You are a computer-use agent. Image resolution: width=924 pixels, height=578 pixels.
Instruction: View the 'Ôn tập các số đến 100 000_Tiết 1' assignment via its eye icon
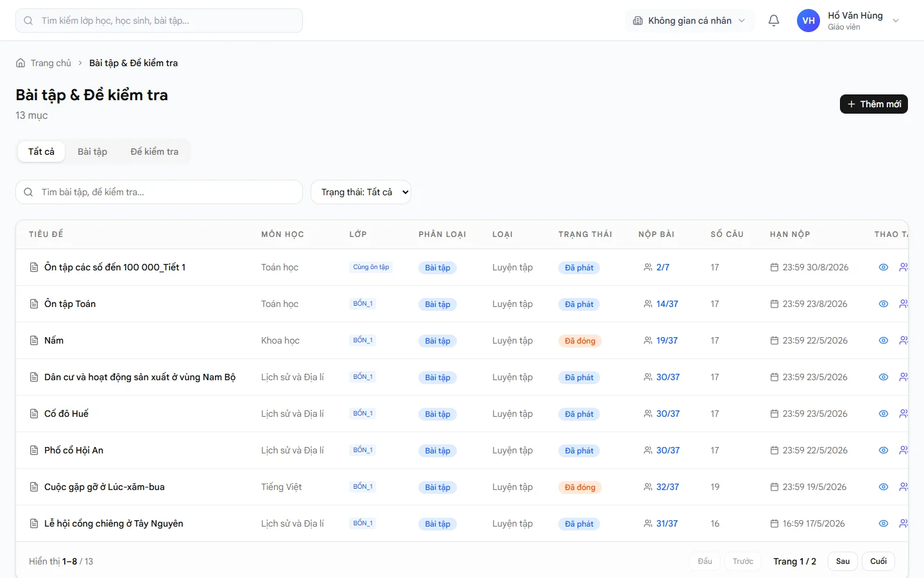click(x=884, y=267)
